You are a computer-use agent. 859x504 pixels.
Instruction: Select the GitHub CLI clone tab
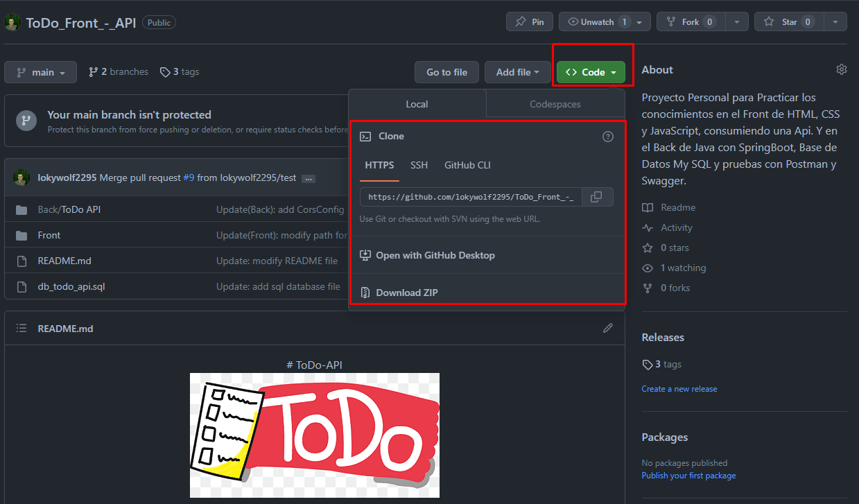point(467,165)
